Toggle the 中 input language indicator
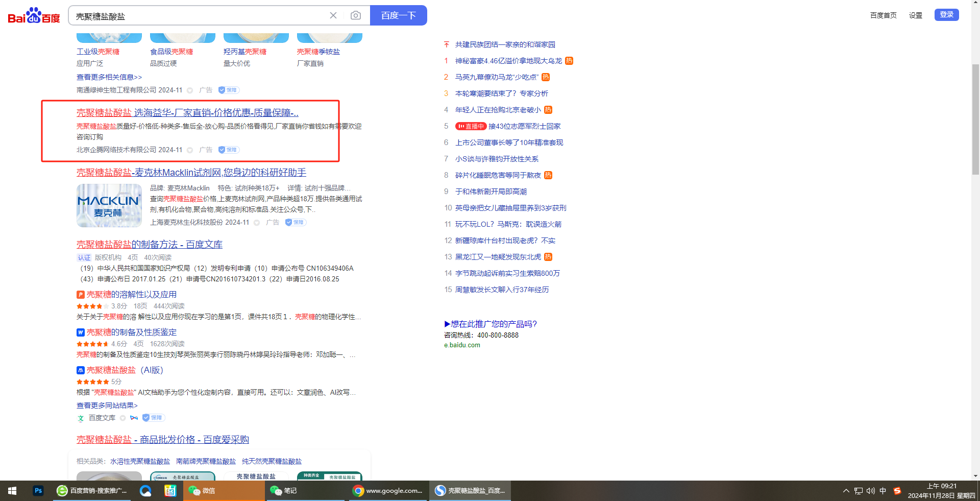This screenshot has width=980, height=501. [883, 491]
